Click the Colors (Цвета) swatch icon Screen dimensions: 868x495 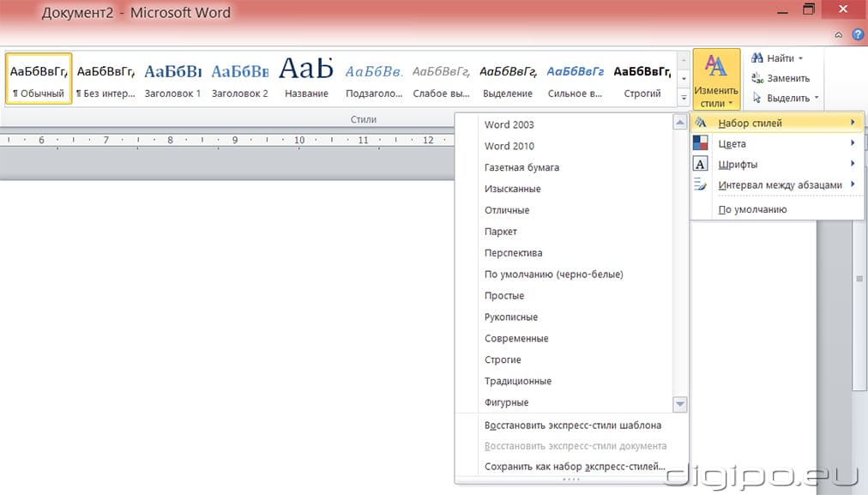coord(700,144)
